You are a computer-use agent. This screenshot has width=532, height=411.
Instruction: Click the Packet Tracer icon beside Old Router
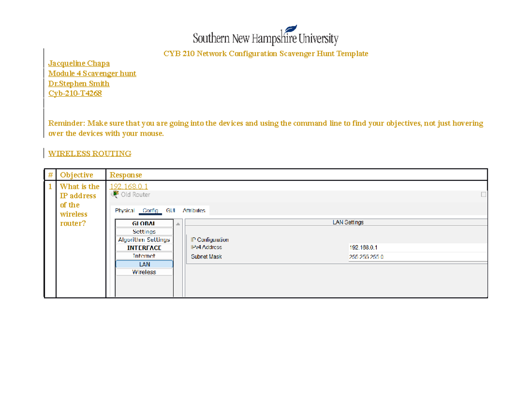click(x=115, y=194)
